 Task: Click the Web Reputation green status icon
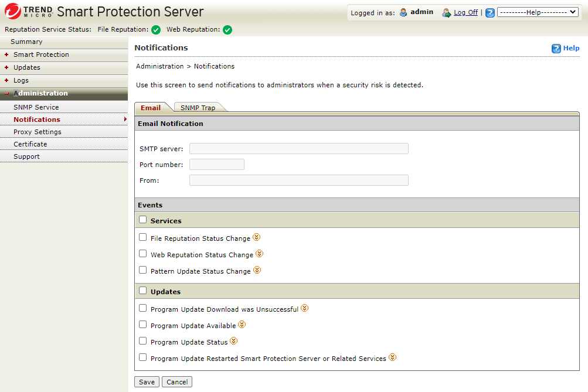coord(227,30)
